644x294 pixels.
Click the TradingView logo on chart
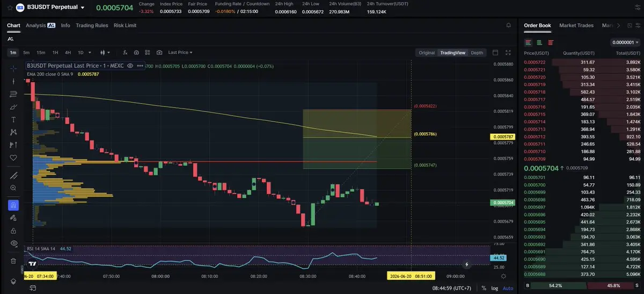[x=33, y=264]
